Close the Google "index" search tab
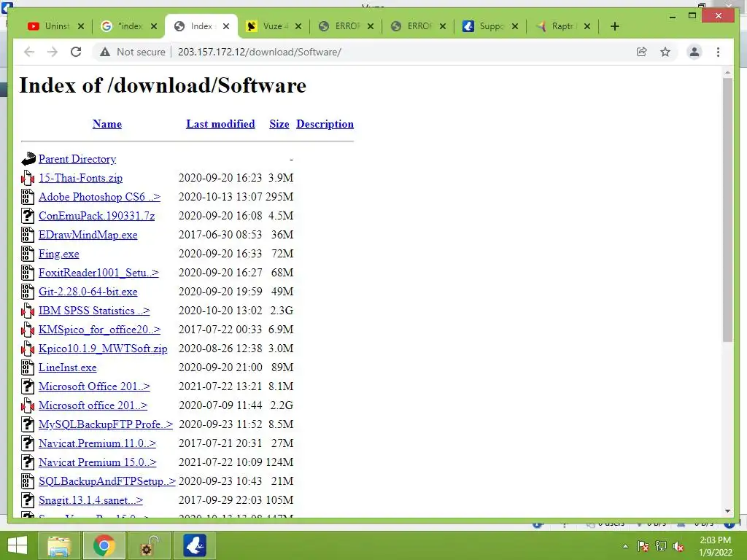This screenshot has height=560, width=747. 154,26
